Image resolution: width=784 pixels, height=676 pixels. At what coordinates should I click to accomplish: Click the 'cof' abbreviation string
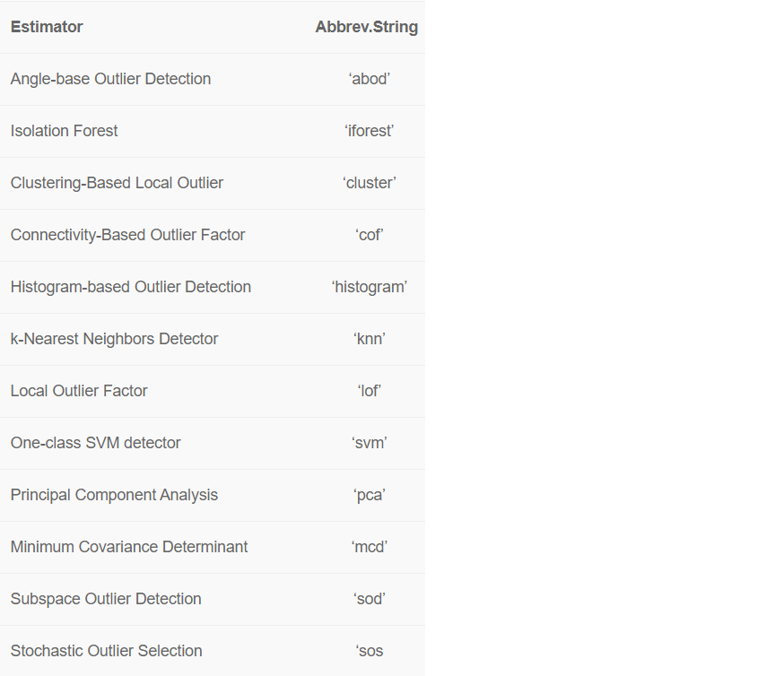tap(370, 235)
